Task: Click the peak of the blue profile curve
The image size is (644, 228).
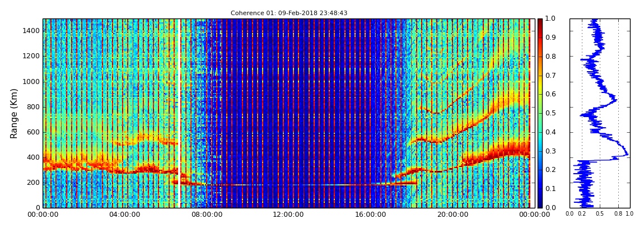Action: click(628, 155)
